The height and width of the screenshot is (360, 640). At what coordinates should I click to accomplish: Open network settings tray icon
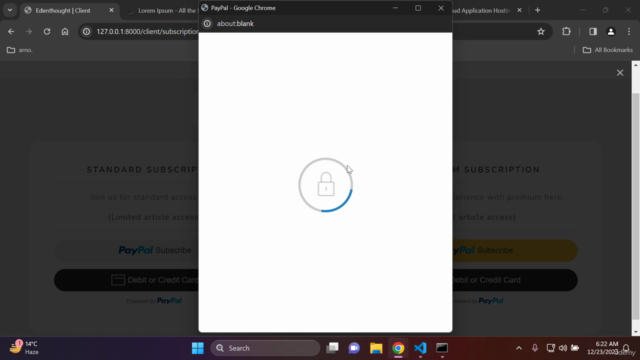click(550, 348)
